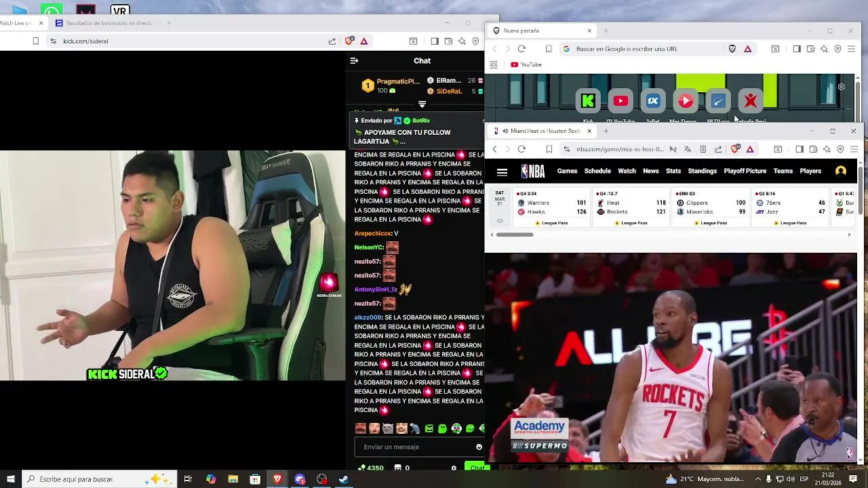
Task: Open NBA site hamburger menu
Action: [502, 171]
